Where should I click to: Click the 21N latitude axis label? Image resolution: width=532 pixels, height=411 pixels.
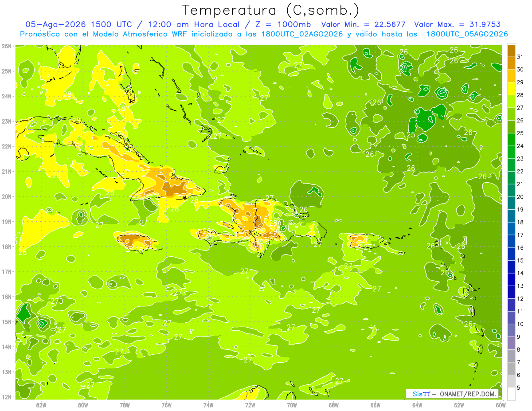click(x=7, y=171)
